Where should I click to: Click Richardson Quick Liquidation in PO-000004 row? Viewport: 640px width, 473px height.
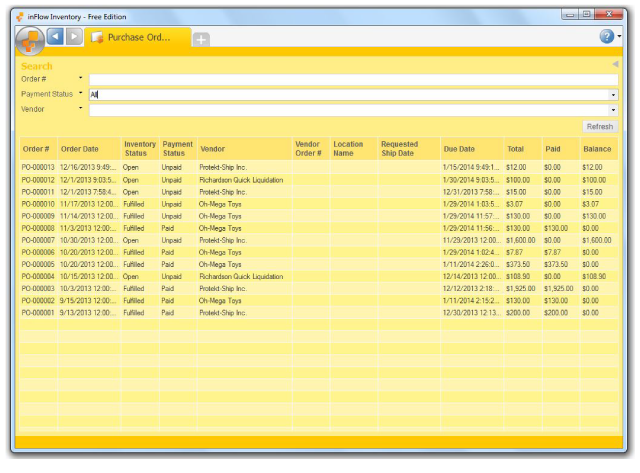click(x=241, y=276)
